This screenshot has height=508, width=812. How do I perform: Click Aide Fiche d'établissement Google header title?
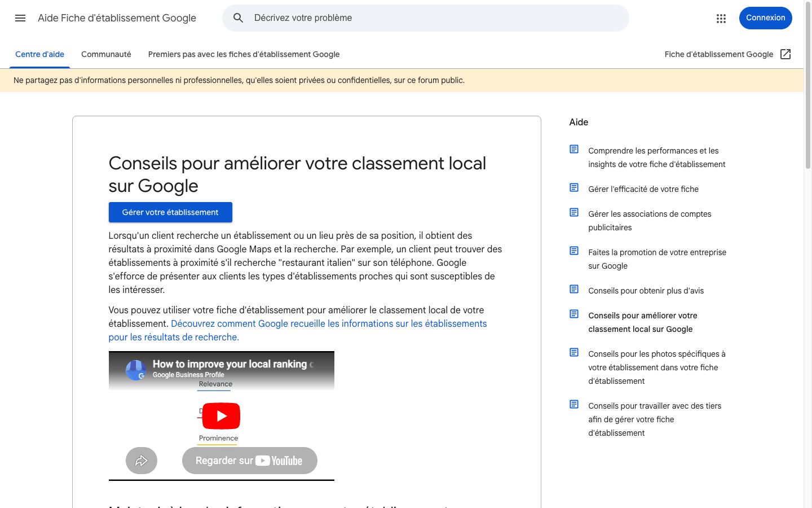(x=117, y=18)
